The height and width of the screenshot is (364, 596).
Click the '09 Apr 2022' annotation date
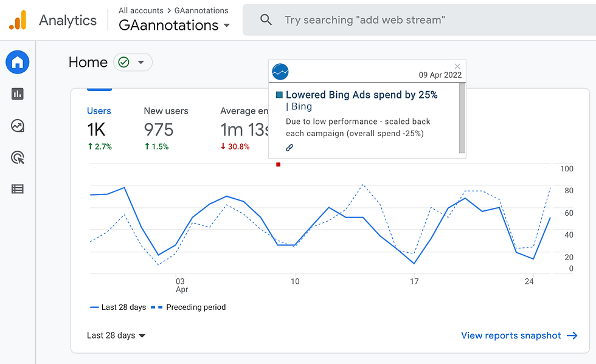click(x=440, y=75)
